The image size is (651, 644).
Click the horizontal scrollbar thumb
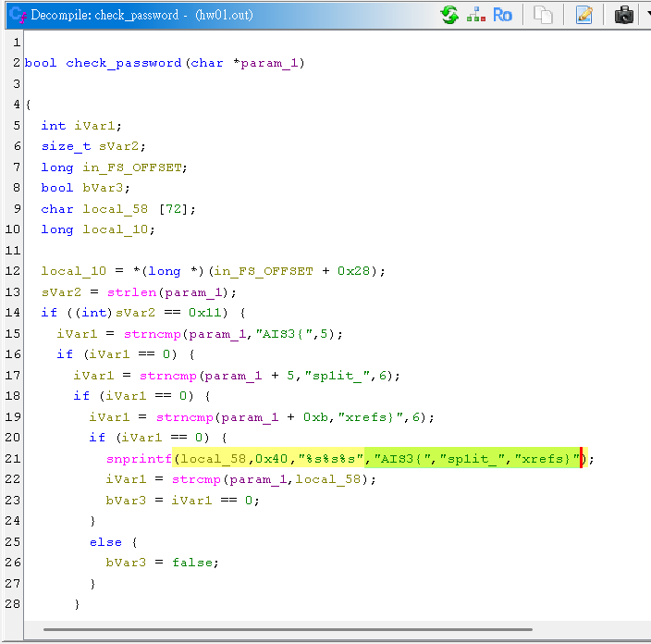[288, 629]
